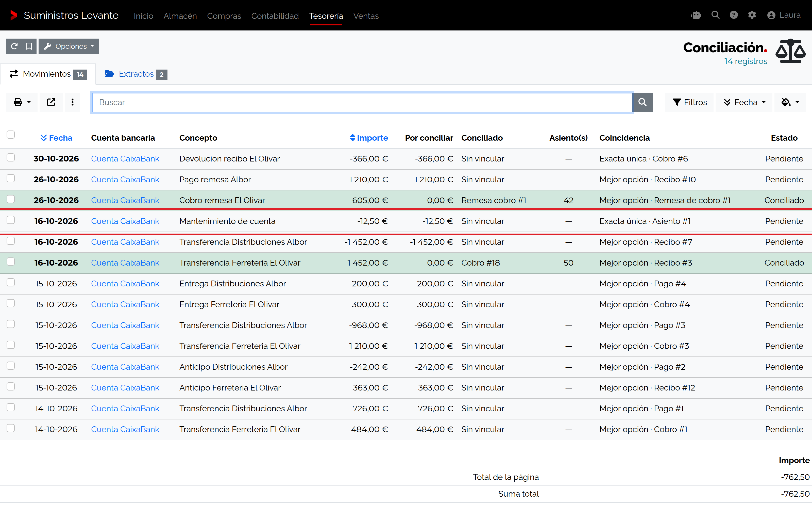
Task: Click the Conciliación balance scale icon
Action: tap(790, 51)
